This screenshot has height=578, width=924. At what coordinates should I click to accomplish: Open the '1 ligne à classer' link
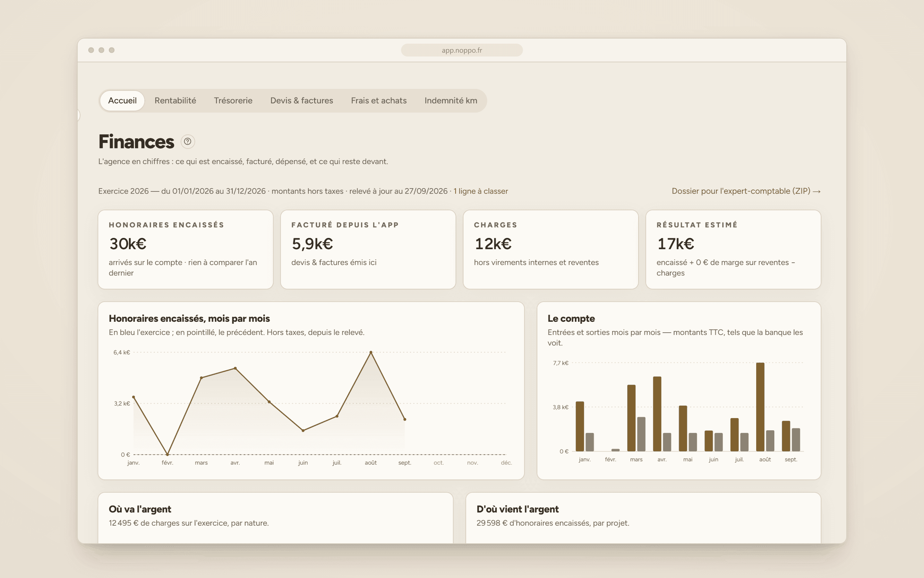point(481,191)
